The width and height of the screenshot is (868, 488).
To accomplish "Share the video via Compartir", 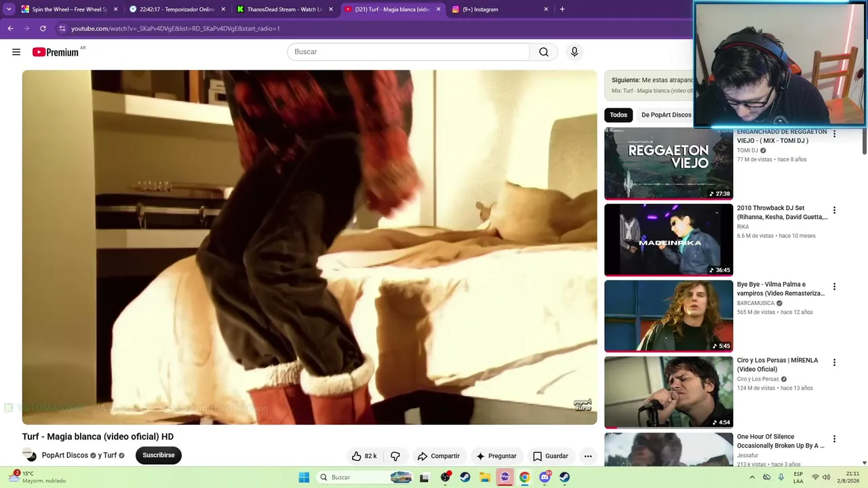I will pos(438,456).
